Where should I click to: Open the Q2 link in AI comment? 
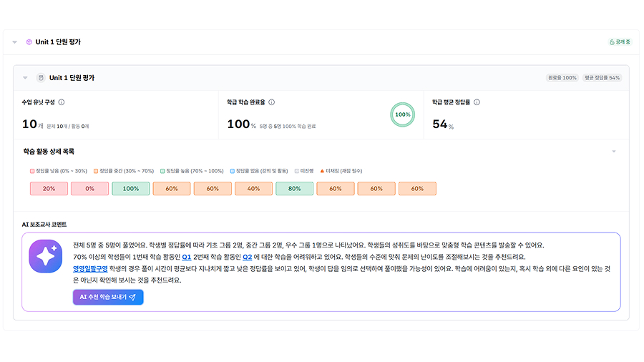tap(247, 256)
